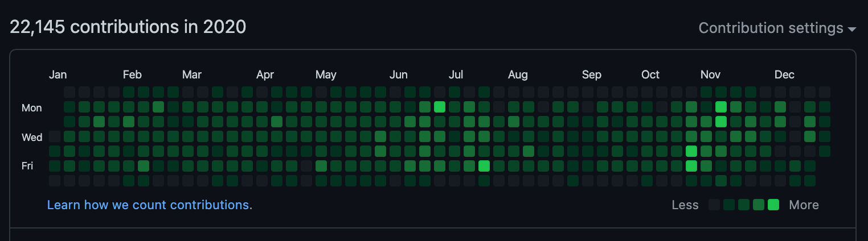Open the 'Learn how we count contributions' link

pyautogui.click(x=149, y=205)
